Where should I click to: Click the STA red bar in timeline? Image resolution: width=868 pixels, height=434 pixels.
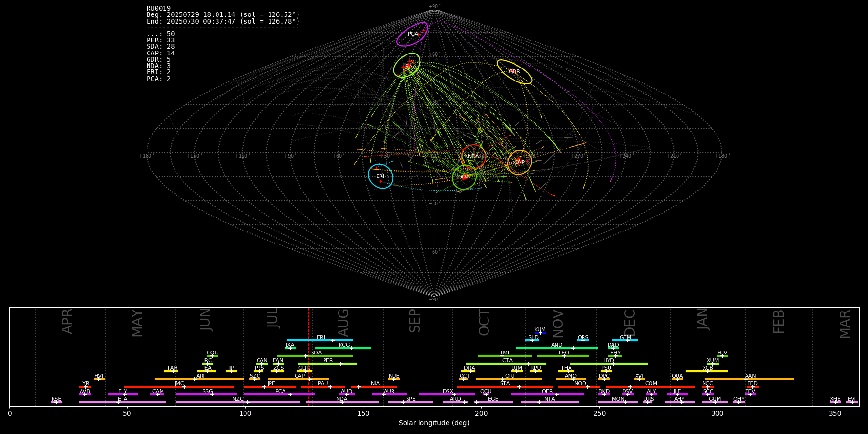[505, 387]
